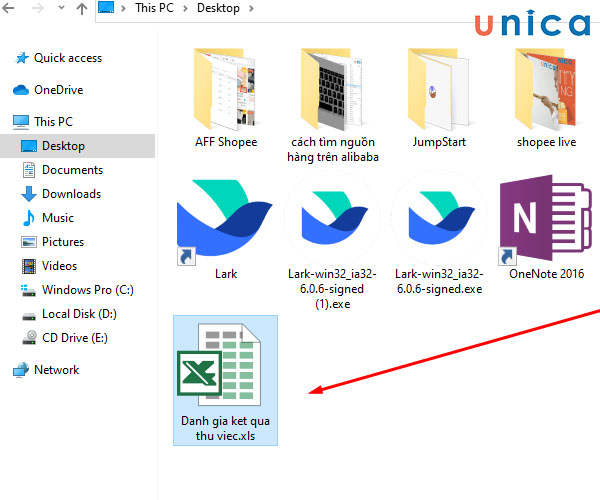The image size is (600, 500).
Task: Click the OneNote 2016 name label
Action: pos(546,274)
